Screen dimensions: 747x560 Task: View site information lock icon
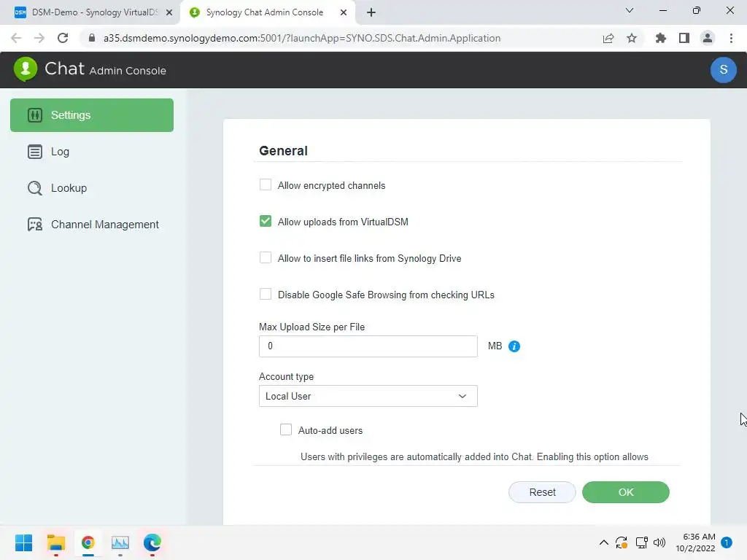pyautogui.click(x=92, y=38)
